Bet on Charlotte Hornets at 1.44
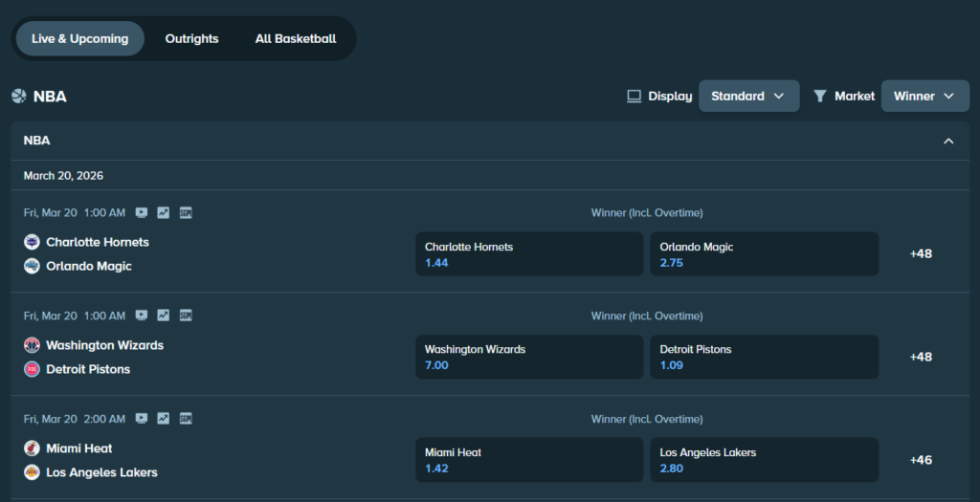 (x=528, y=254)
